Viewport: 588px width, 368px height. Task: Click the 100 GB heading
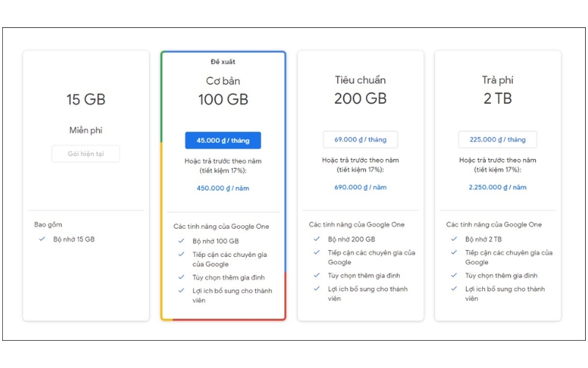tap(223, 99)
